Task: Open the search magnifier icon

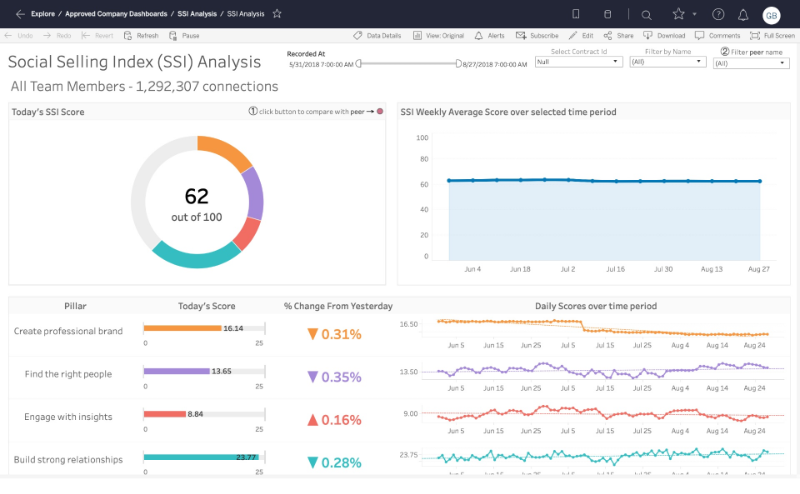Action: click(646, 15)
